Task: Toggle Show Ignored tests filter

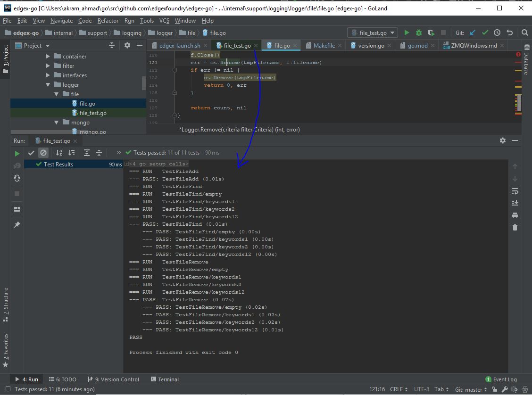Action: (x=43, y=153)
